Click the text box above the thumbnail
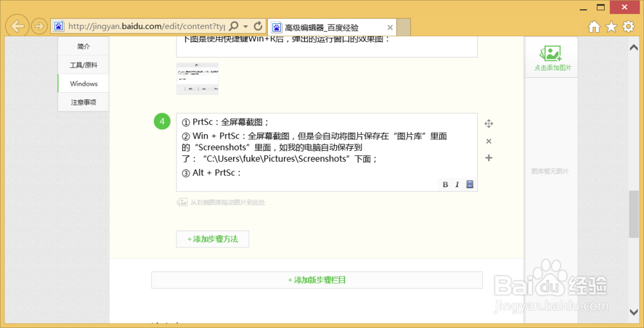The image size is (644, 328). (327, 46)
